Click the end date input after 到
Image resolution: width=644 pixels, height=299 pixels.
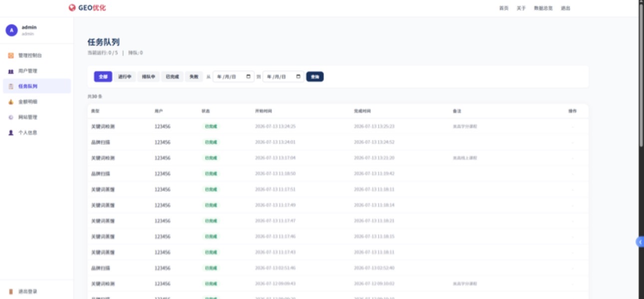(284, 76)
